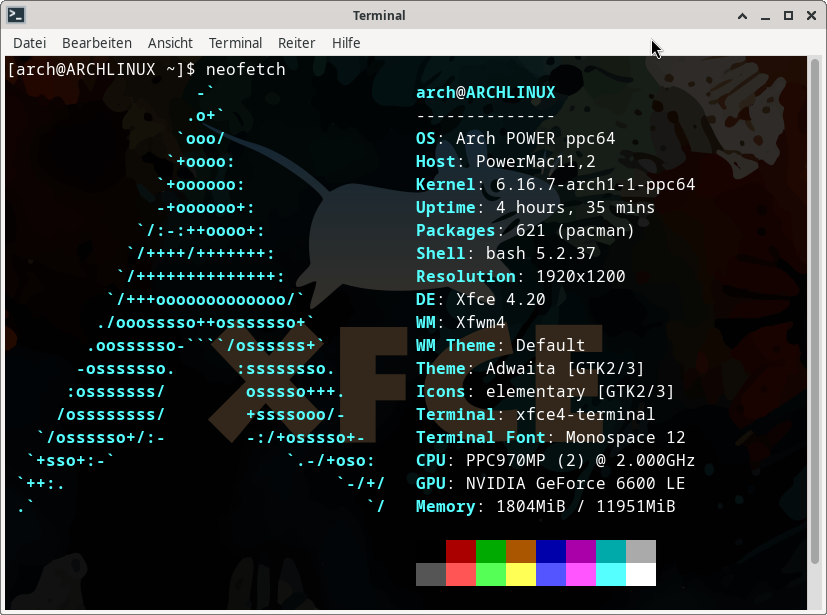
Task: Click the bright green palette block
Action: click(x=490, y=574)
